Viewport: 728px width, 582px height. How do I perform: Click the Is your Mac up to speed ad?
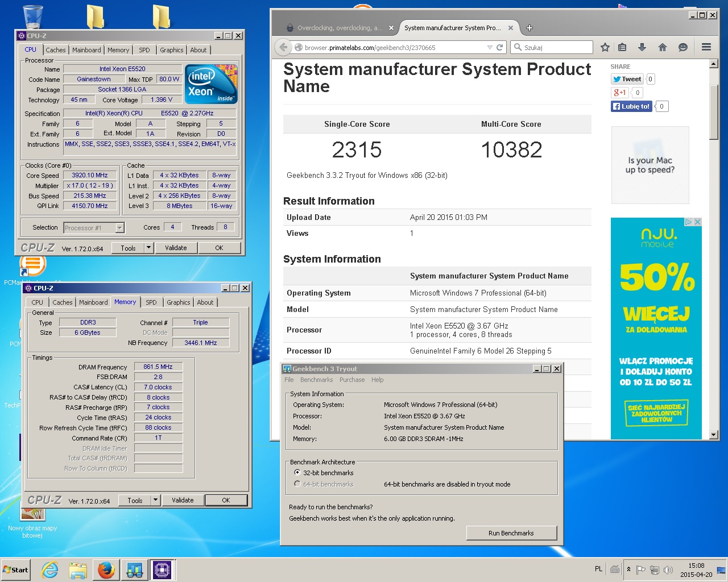tap(650, 165)
